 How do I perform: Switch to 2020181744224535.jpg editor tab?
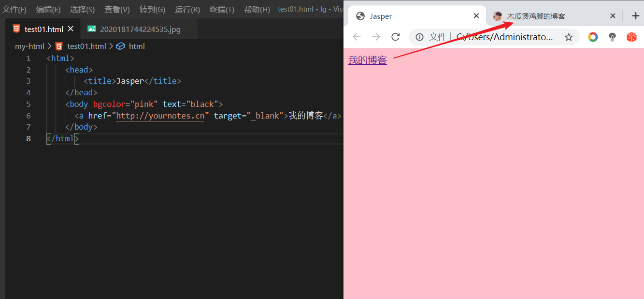(x=140, y=29)
